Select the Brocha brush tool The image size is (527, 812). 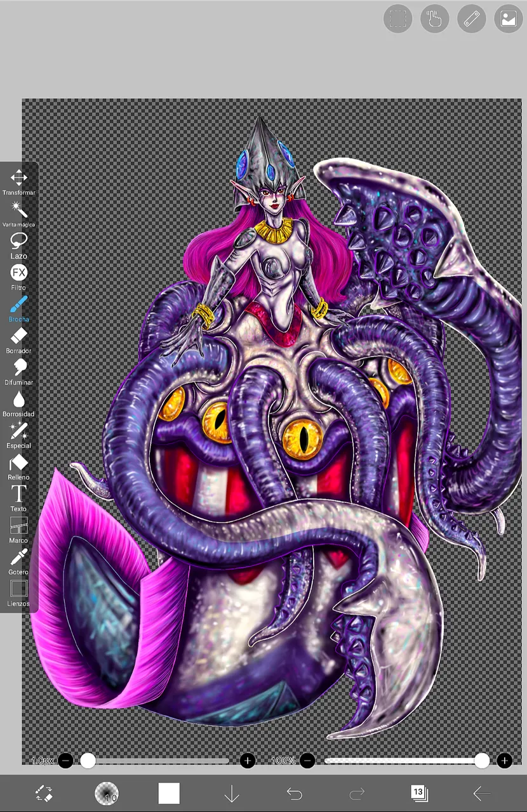tap(18, 308)
